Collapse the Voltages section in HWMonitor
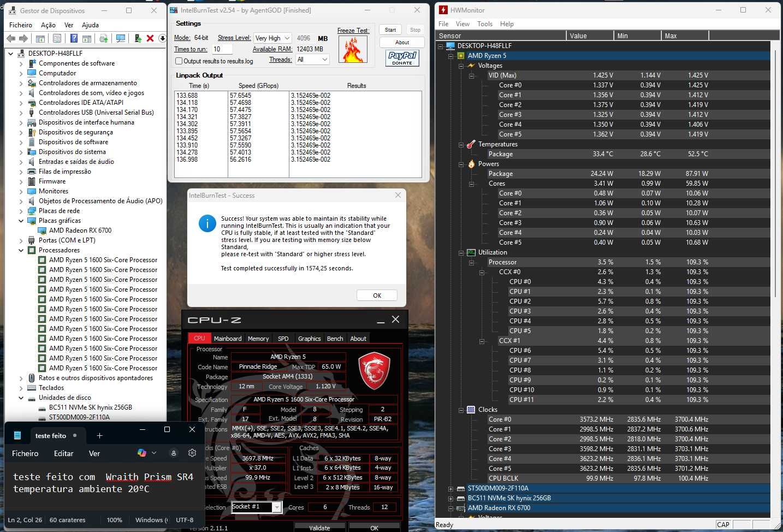Image resolution: width=783 pixels, height=532 pixels. tap(461, 66)
